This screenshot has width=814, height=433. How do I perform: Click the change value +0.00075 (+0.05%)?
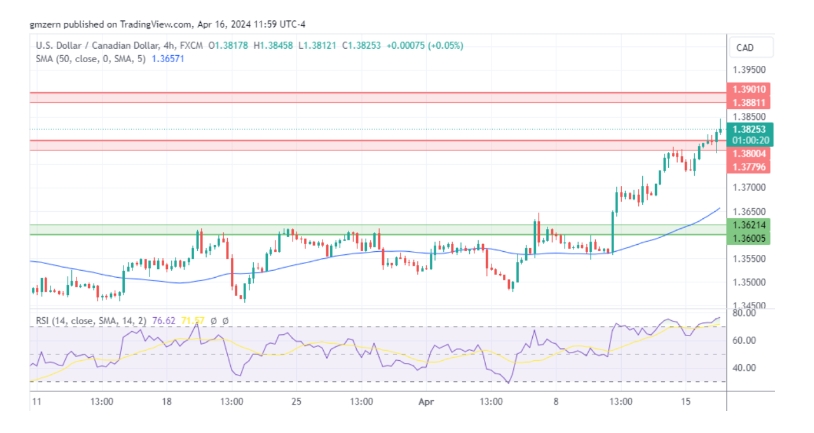pos(425,46)
